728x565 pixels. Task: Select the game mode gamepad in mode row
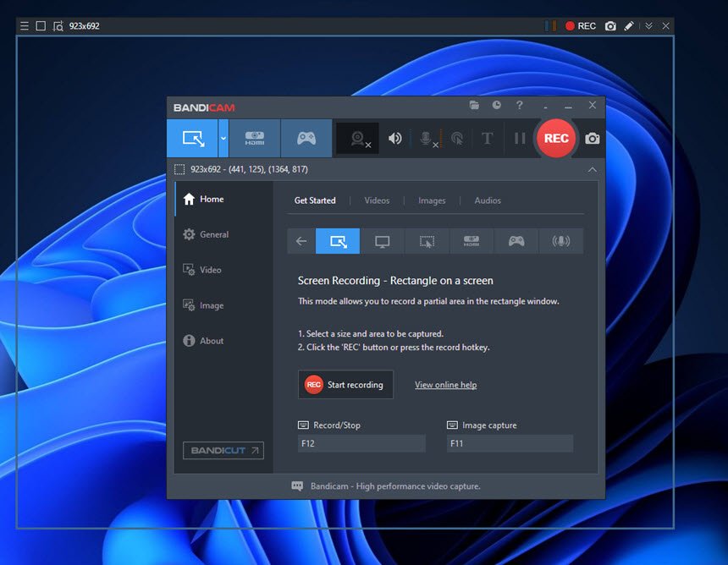tap(516, 241)
